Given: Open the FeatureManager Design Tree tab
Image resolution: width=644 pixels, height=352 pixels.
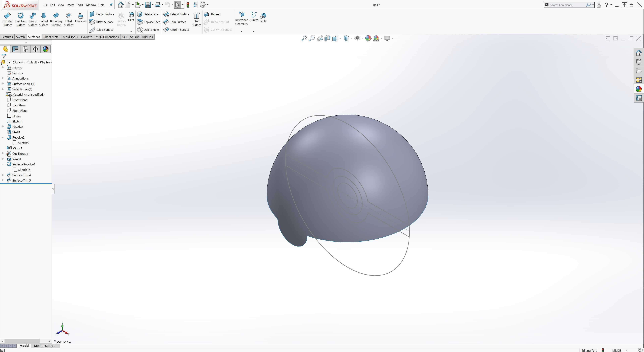Looking at the screenshot, I should [5, 49].
